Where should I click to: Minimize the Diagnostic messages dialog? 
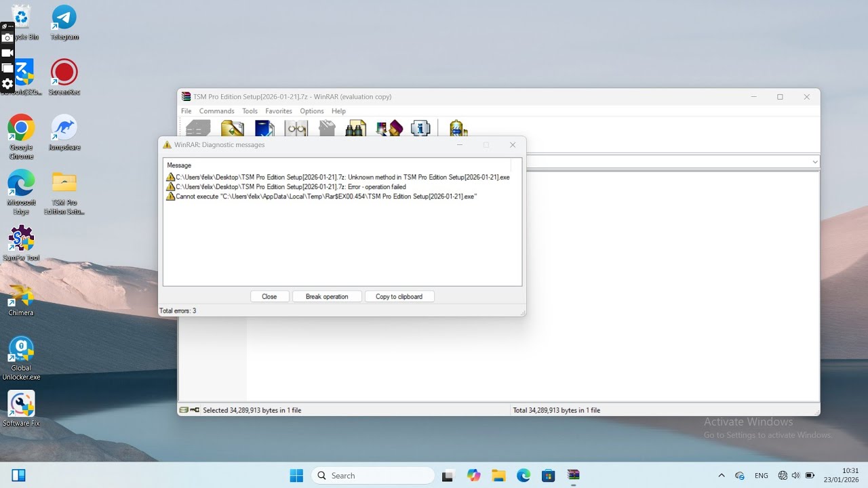tap(460, 145)
